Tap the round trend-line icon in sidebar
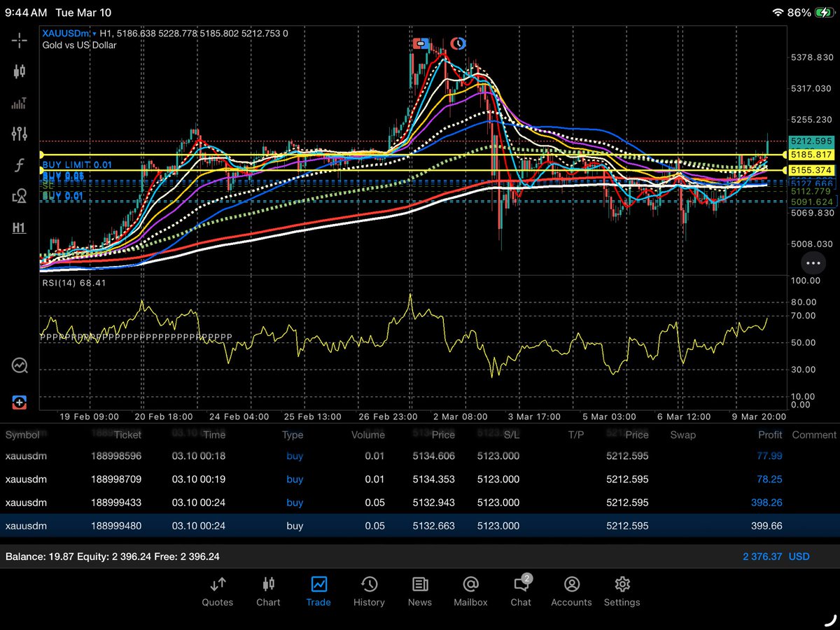The height and width of the screenshot is (630, 840). (19, 365)
